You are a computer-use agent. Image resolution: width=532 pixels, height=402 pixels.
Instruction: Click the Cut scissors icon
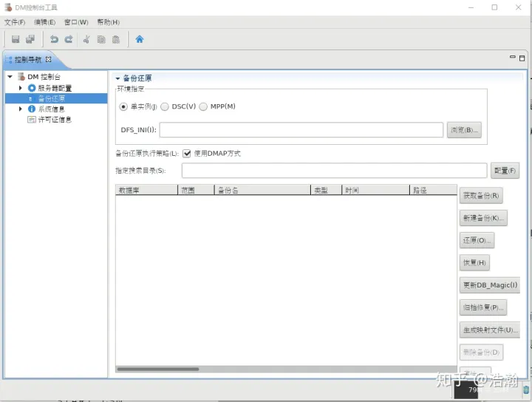pyautogui.click(x=86, y=39)
